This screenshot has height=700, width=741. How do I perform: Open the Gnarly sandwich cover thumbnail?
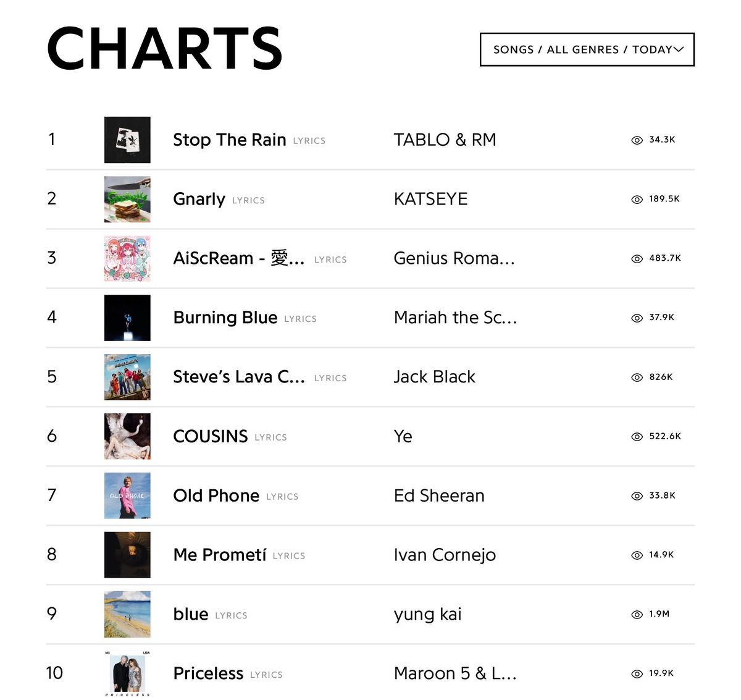pos(127,199)
